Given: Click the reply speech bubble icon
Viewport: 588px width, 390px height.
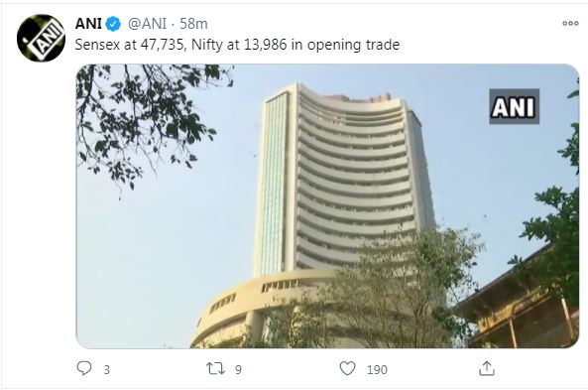Looking at the screenshot, I should 84,368.
